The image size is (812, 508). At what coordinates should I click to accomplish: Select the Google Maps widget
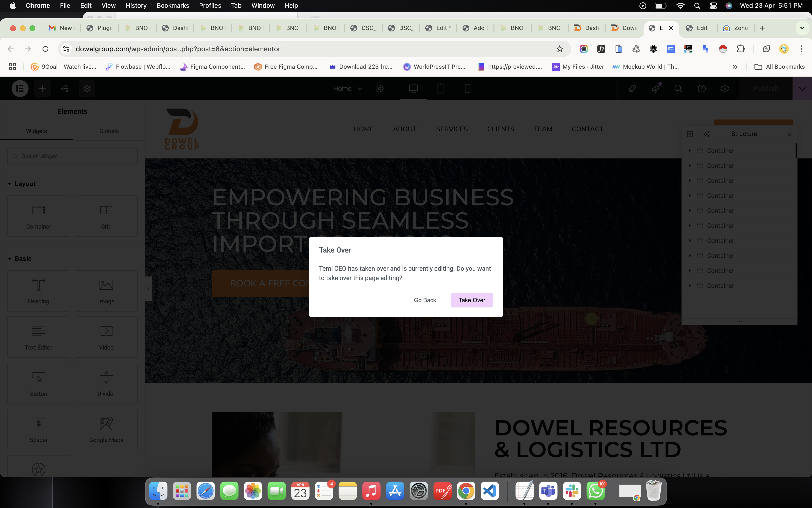pyautogui.click(x=106, y=429)
